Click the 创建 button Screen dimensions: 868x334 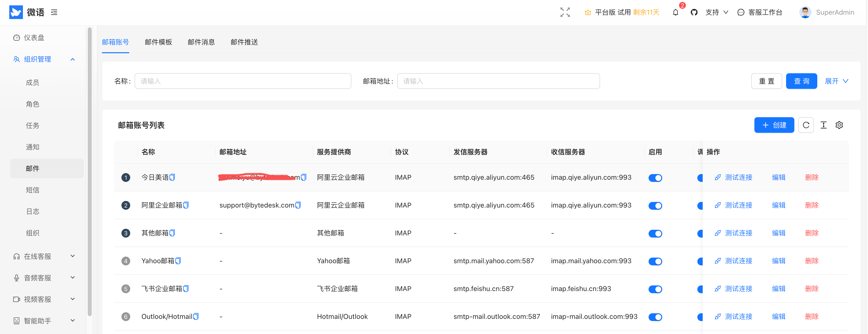click(x=774, y=125)
